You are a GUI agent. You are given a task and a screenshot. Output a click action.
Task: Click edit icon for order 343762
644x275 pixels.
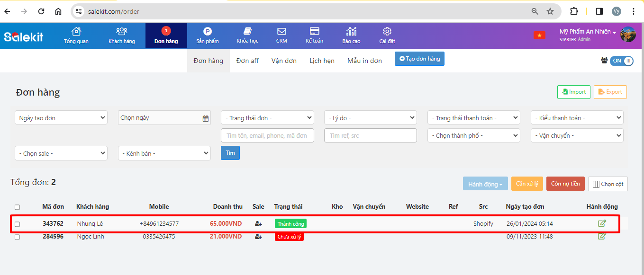(x=602, y=223)
